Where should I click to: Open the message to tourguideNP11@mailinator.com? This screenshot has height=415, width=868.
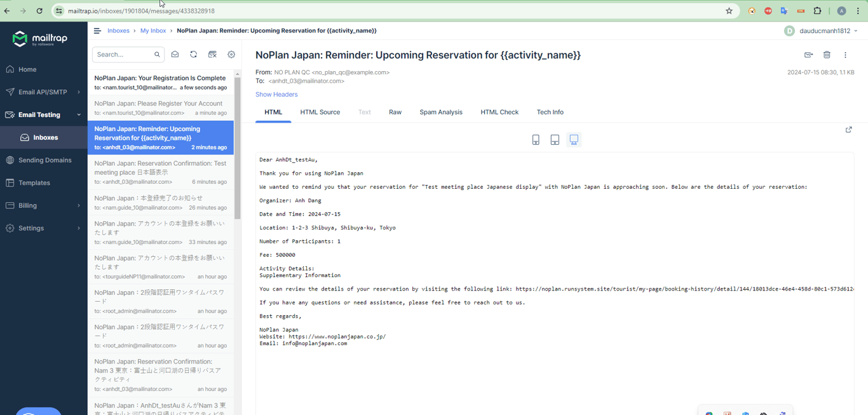pyautogui.click(x=160, y=267)
